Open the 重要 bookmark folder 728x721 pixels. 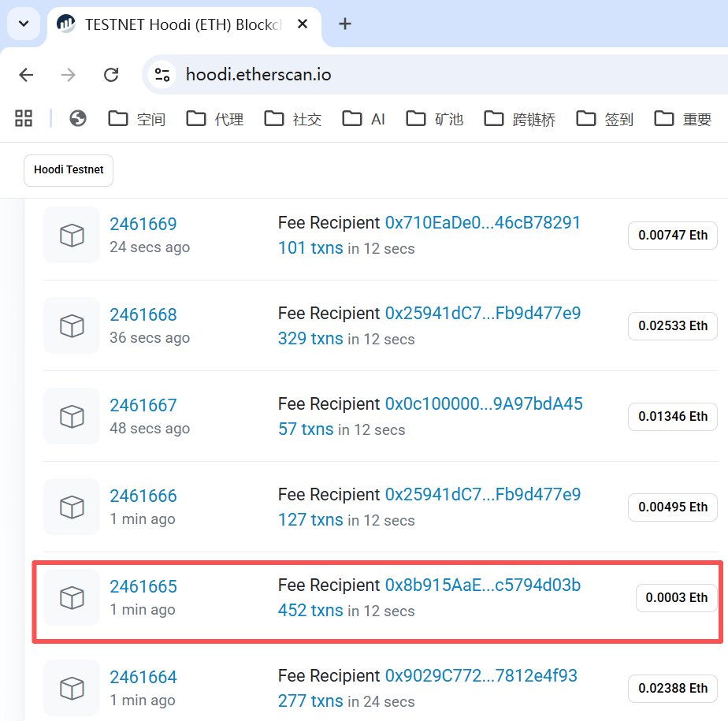[x=683, y=119]
